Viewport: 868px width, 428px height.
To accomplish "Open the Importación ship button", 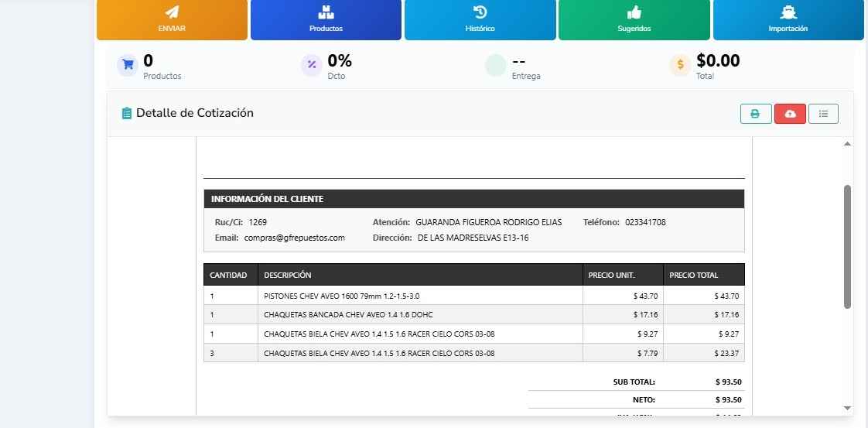I will 788,19.
